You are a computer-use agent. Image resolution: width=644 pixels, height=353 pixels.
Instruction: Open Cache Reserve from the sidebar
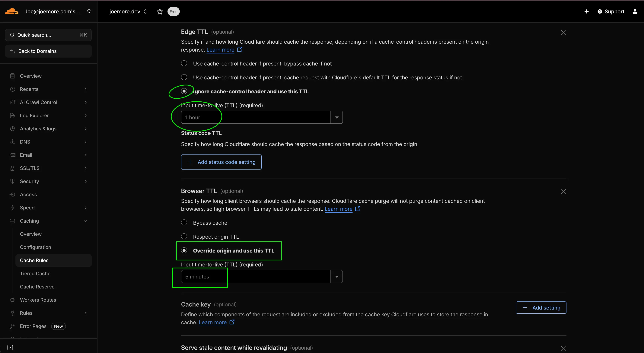pos(37,287)
